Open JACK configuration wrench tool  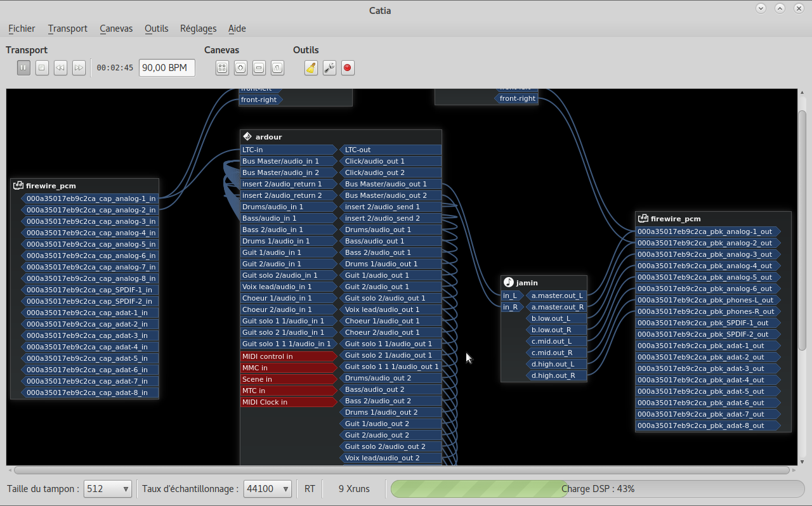[x=329, y=68]
